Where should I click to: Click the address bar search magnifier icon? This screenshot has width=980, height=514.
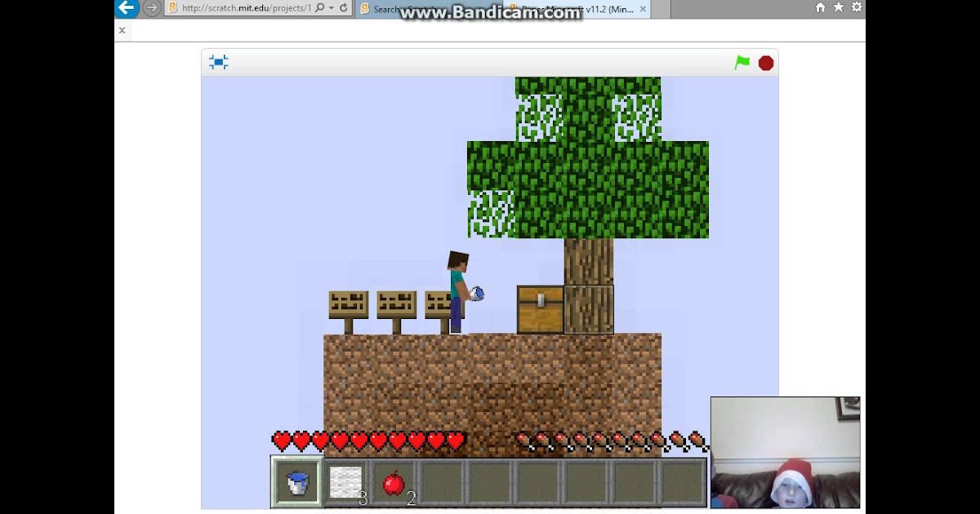(x=319, y=8)
